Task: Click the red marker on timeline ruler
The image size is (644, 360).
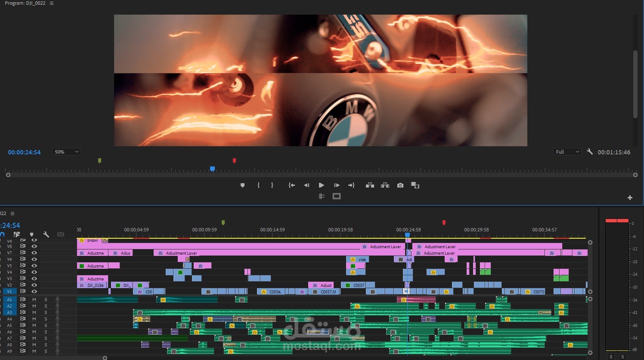Action: coord(444,222)
